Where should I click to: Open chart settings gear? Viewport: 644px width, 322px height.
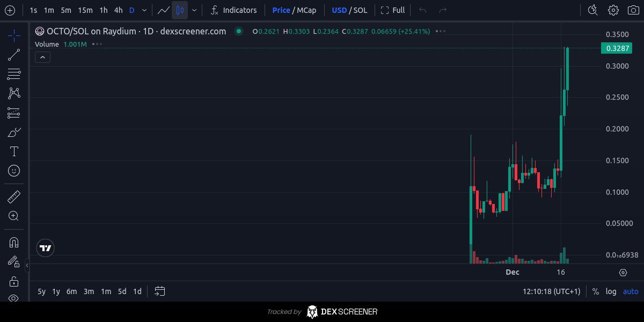click(x=613, y=10)
